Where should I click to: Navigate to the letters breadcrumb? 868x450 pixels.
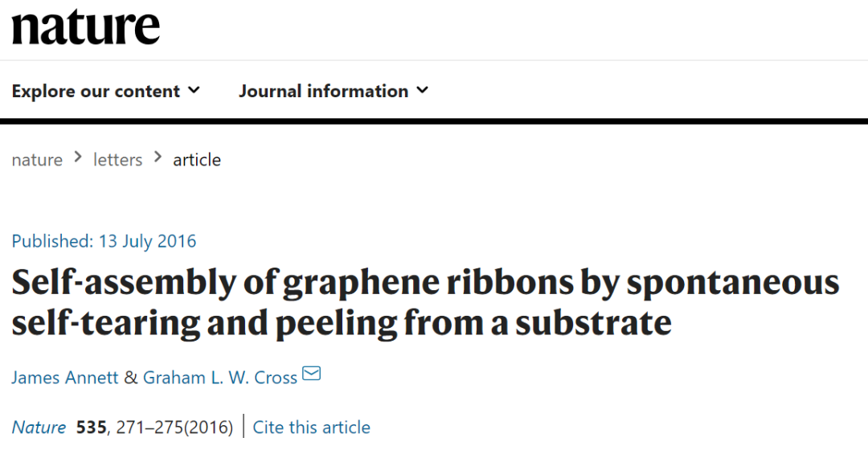(117, 160)
